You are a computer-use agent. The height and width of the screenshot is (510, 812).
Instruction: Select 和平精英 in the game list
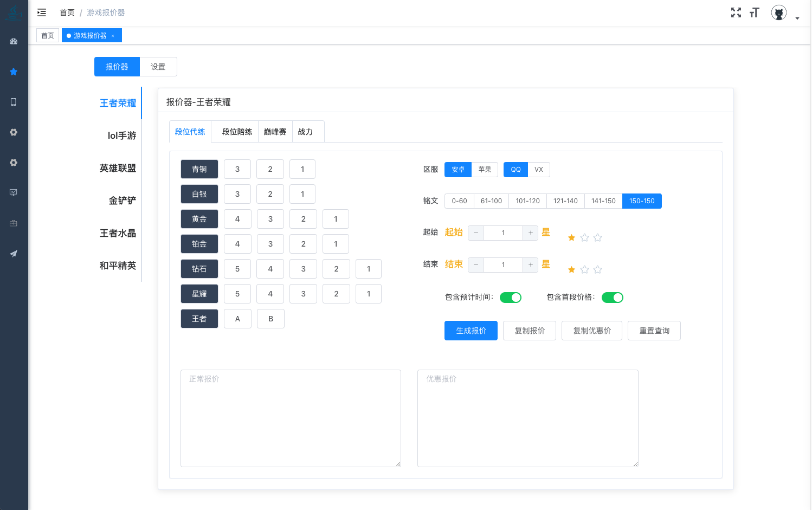tap(118, 266)
